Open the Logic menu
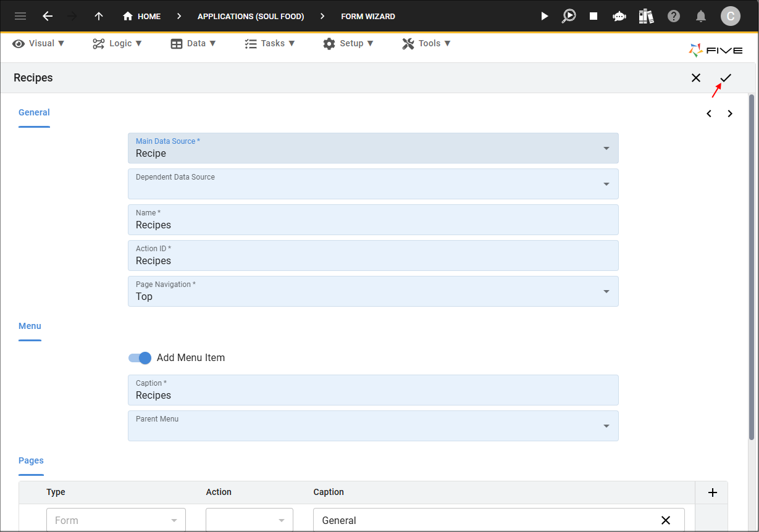The image size is (759, 532). pos(117,43)
